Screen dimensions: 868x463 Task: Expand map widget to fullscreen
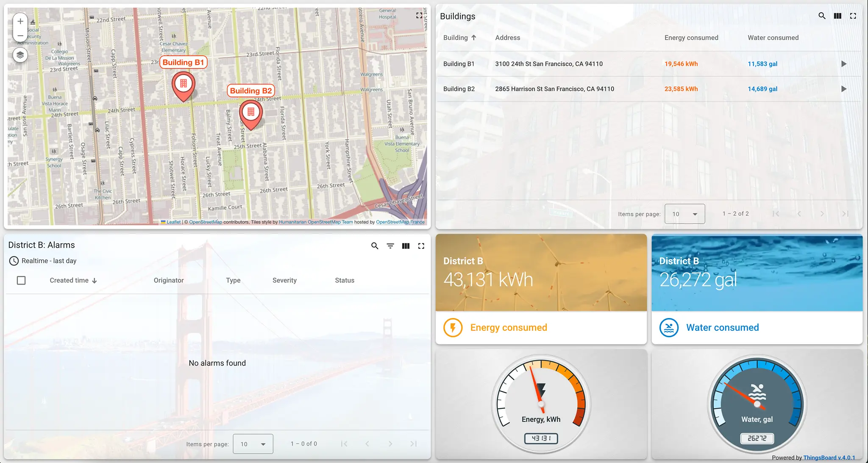[x=419, y=16]
